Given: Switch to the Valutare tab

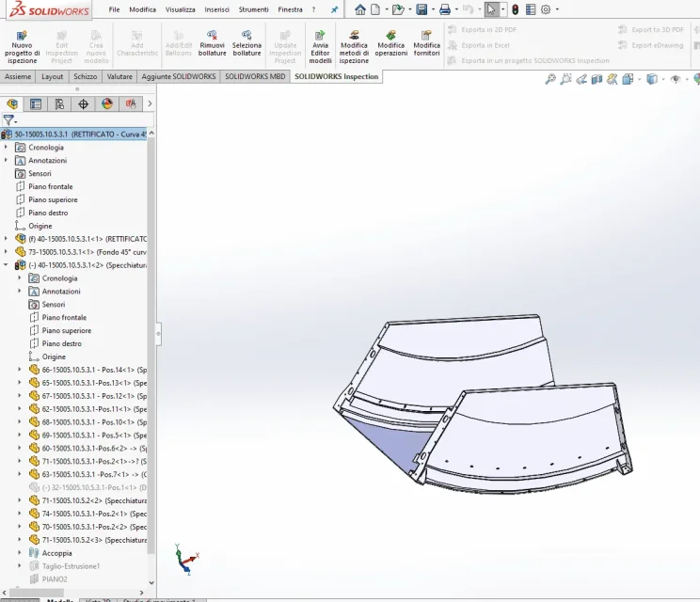Looking at the screenshot, I should point(119,77).
